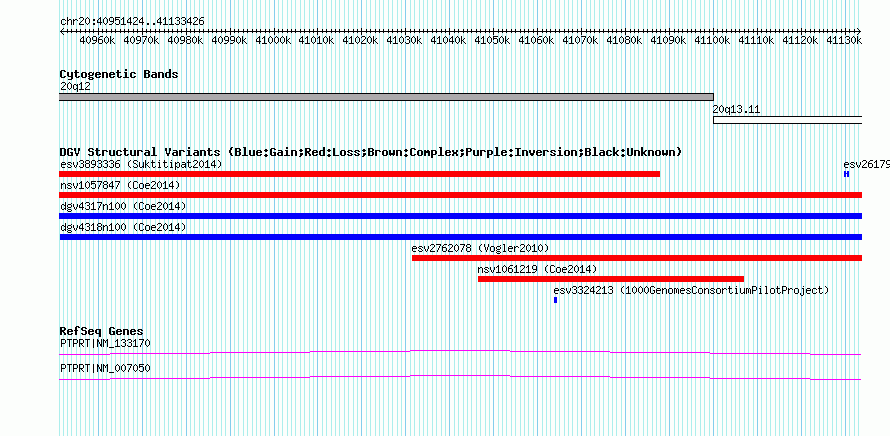Click the left arrowhead of the ruler
The image size is (890, 436).
point(62,32)
